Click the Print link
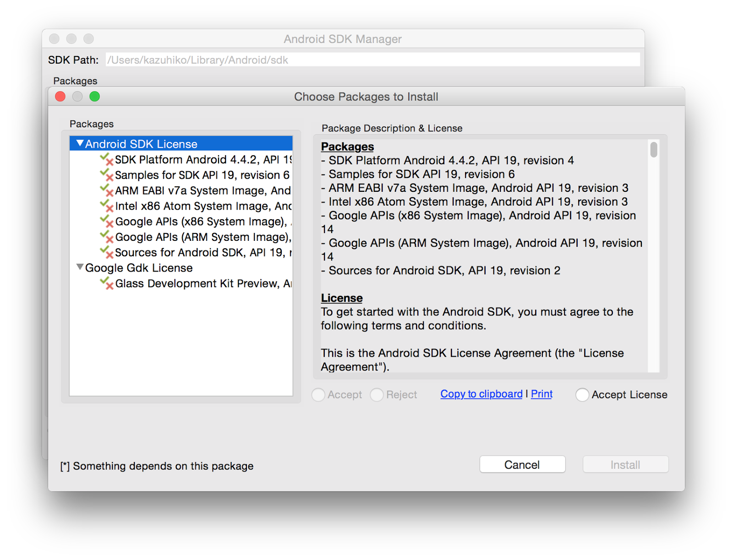Screen dimensions: 733x560 (x=542, y=394)
